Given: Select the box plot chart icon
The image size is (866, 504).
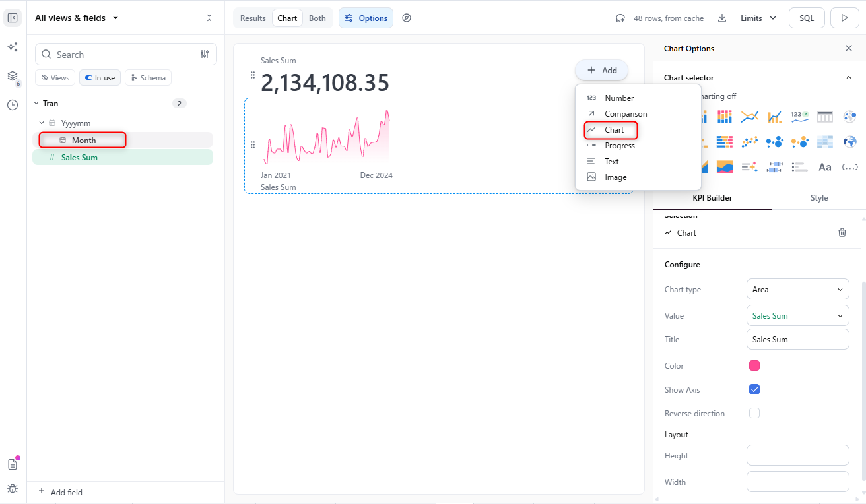Looking at the screenshot, I should (774, 167).
